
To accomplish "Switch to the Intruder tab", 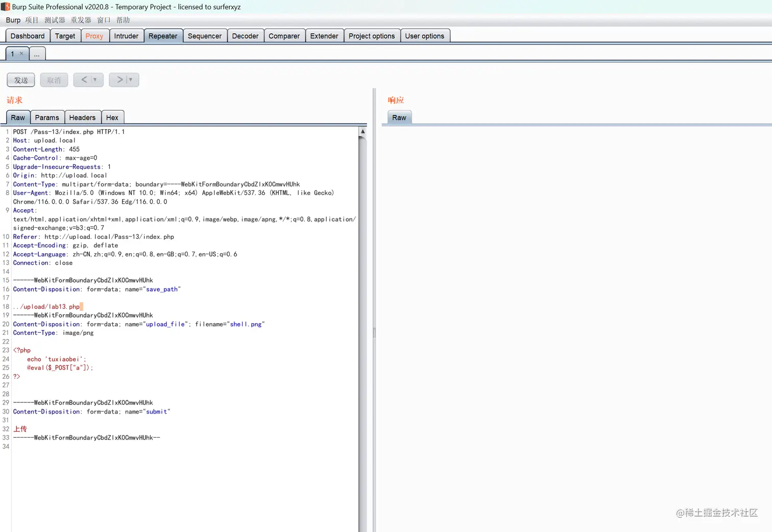I will pos(126,36).
